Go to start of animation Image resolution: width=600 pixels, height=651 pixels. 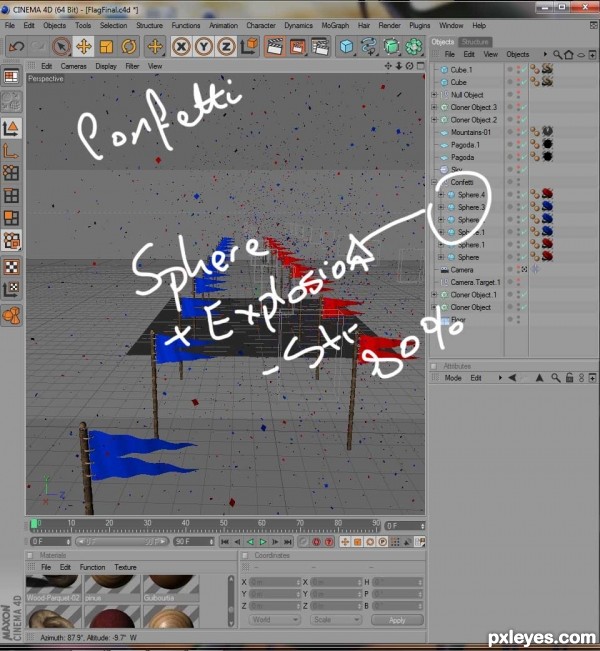pos(225,541)
